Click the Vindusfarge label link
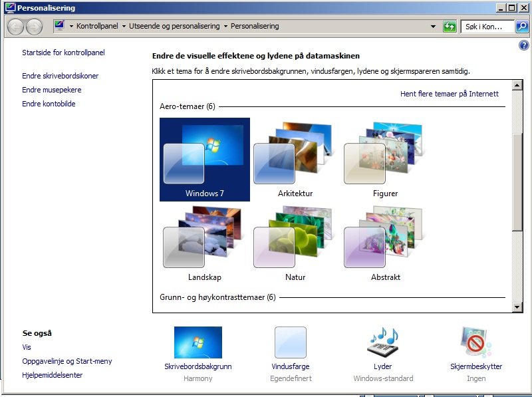The height and width of the screenshot is (397, 532). [291, 366]
